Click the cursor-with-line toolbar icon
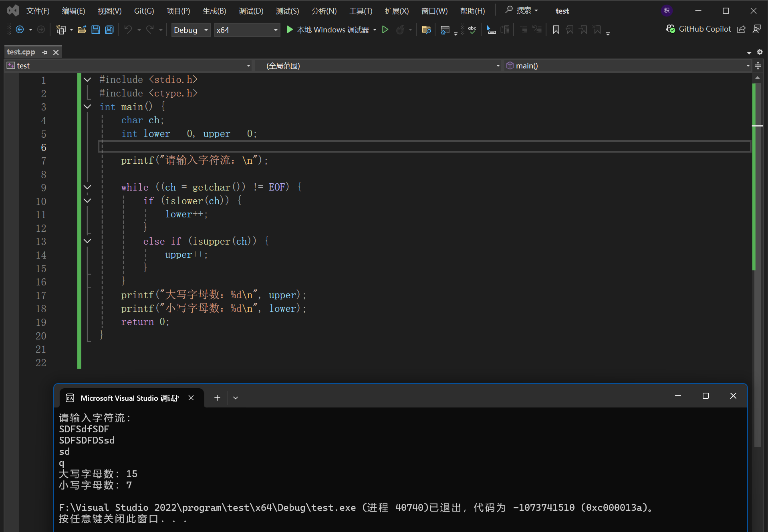The image size is (768, 532). point(491,30)
